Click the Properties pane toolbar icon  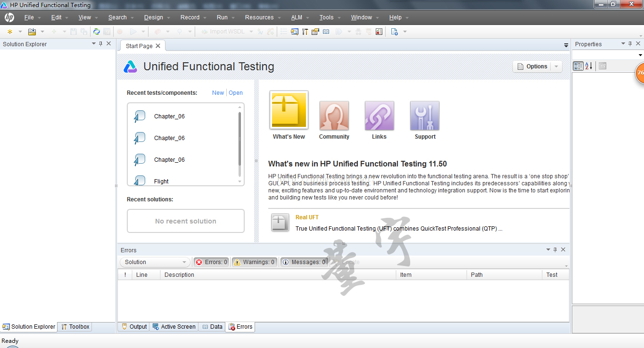[x=315, y=32]
